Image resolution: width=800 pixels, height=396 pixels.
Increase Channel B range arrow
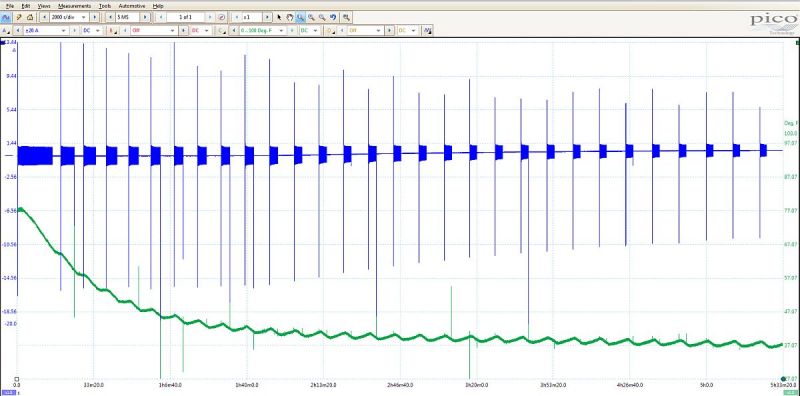[x=183, y=31]
